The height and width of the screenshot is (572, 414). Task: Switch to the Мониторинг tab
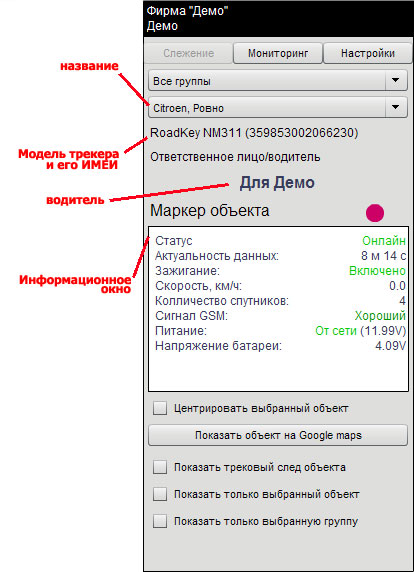pyautogui.click(x=278, y=53)
